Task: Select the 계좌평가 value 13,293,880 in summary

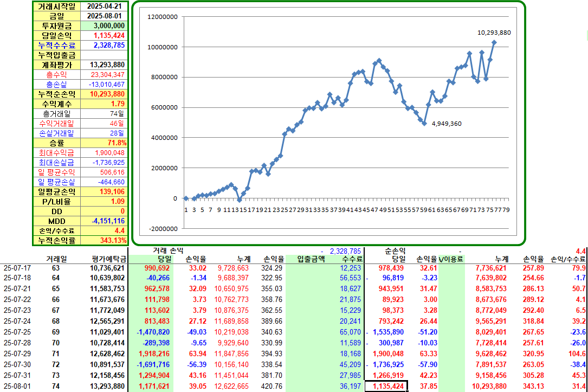Action: (x=104, y=65)
